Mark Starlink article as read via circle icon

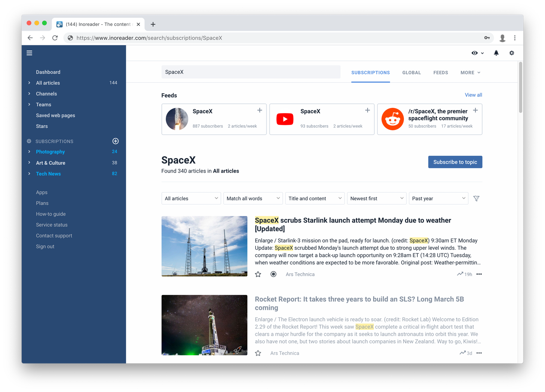coord(274,274)
